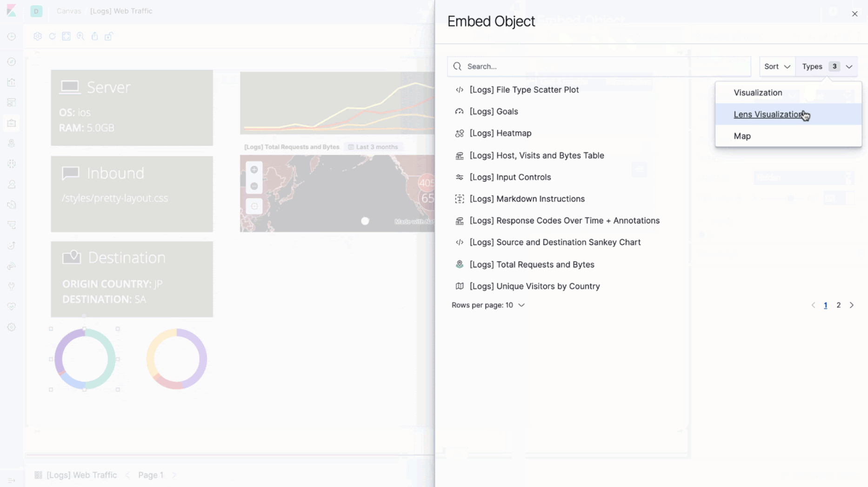Click the Kibana logo
The height and width of the screenshot is (487, 868).
click(12, 11)
